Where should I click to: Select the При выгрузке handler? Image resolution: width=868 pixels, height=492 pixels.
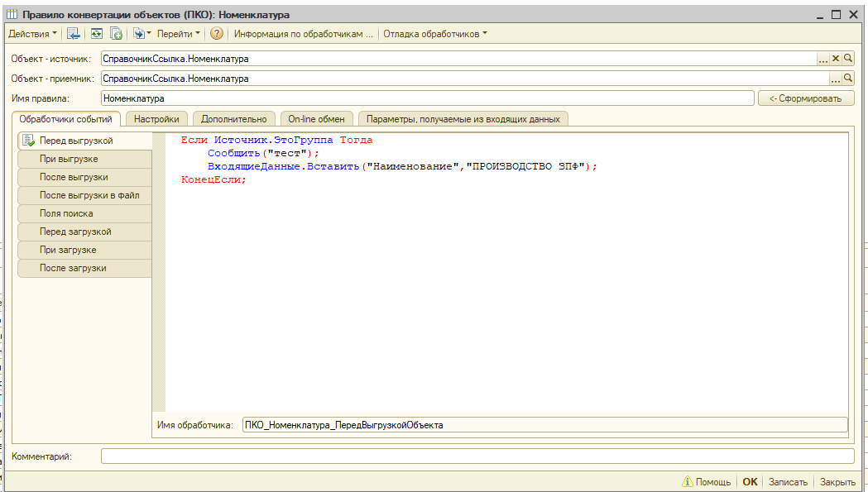point(85,159)
